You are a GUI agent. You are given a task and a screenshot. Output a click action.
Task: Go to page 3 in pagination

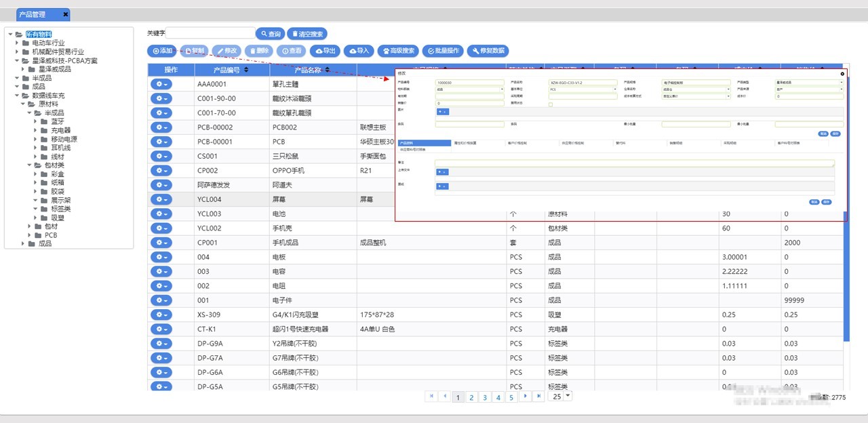[485, 398]
